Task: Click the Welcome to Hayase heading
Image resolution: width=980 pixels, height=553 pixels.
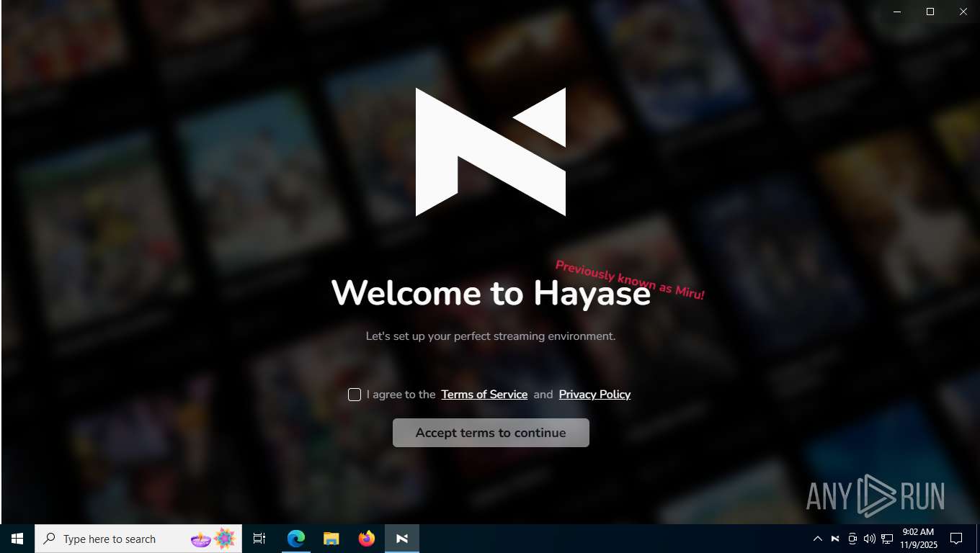Action: [491, 293]
